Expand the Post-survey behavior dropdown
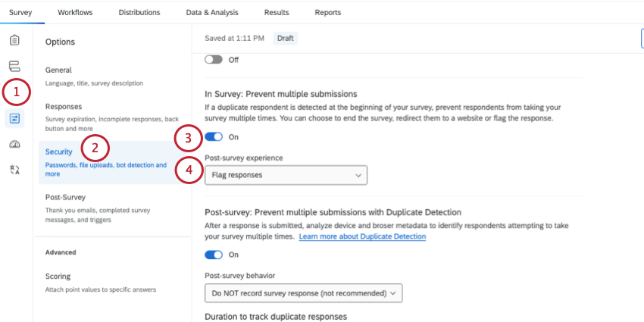644x322 pixels. point(304,293)
